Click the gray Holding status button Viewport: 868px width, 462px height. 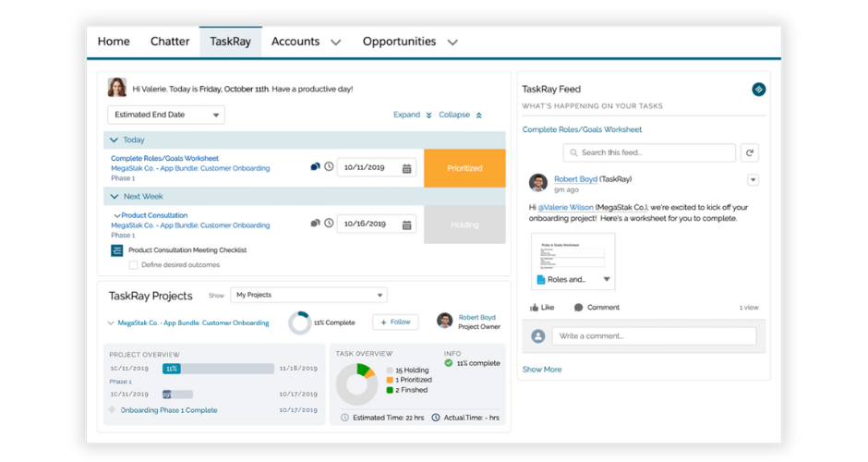(x=465, y=225)
